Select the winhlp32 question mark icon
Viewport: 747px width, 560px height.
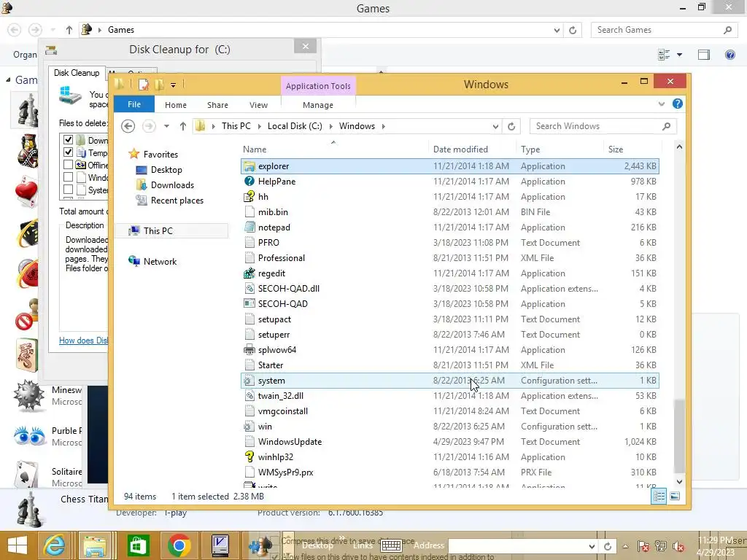tap(249, 457)
